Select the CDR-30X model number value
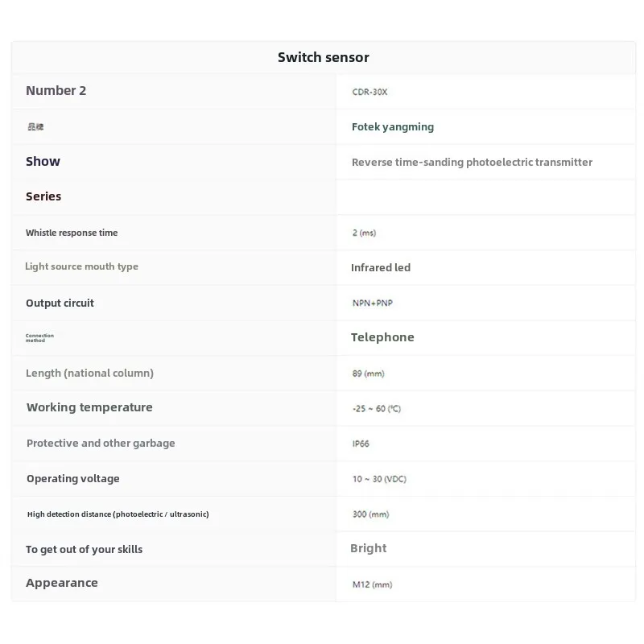Screen dimensions: 644x644 369,92
